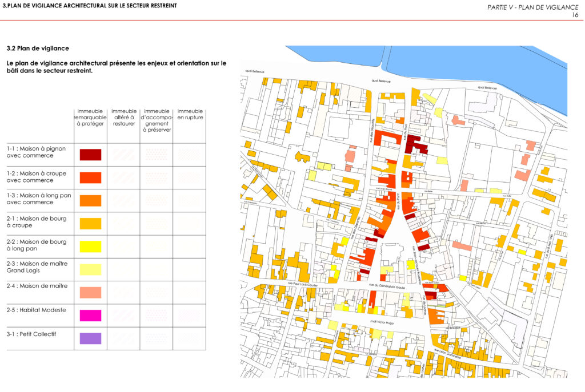This screenshot has width=585, height=392.
Task: Select the red-orange swatch for Maison à croupe avec commerce
Action: point(90,177)
